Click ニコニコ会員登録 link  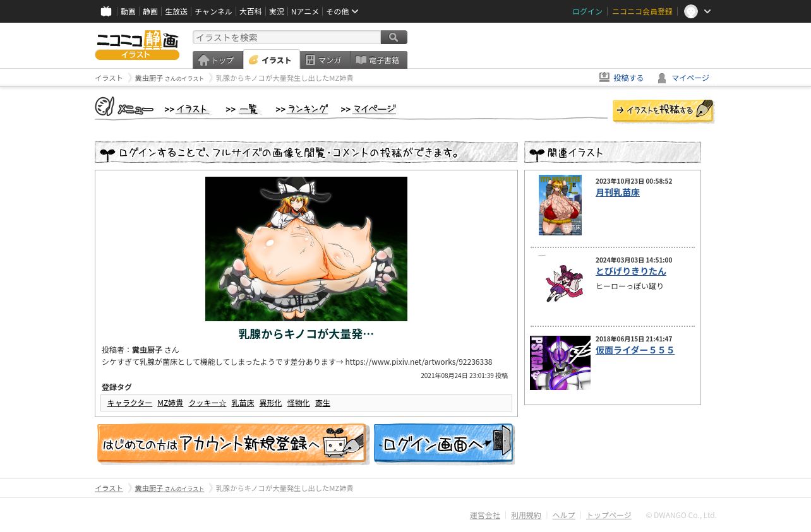click(x=642, y=11)
